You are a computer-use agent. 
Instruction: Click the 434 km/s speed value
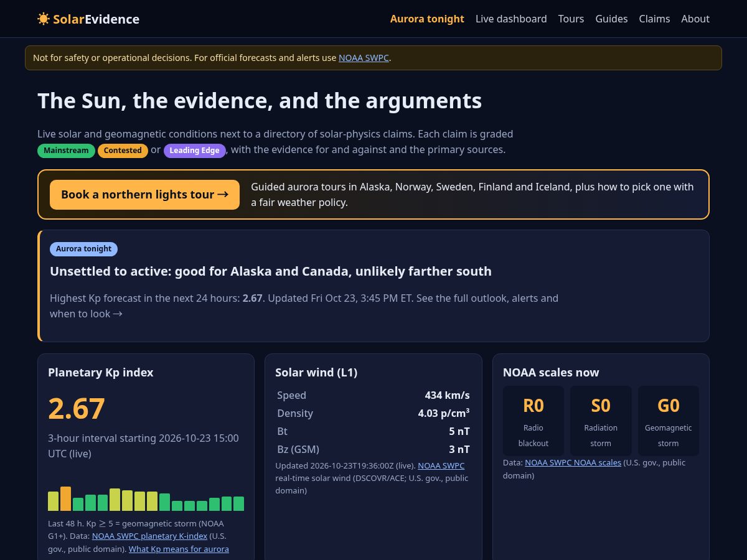(447, 395)
